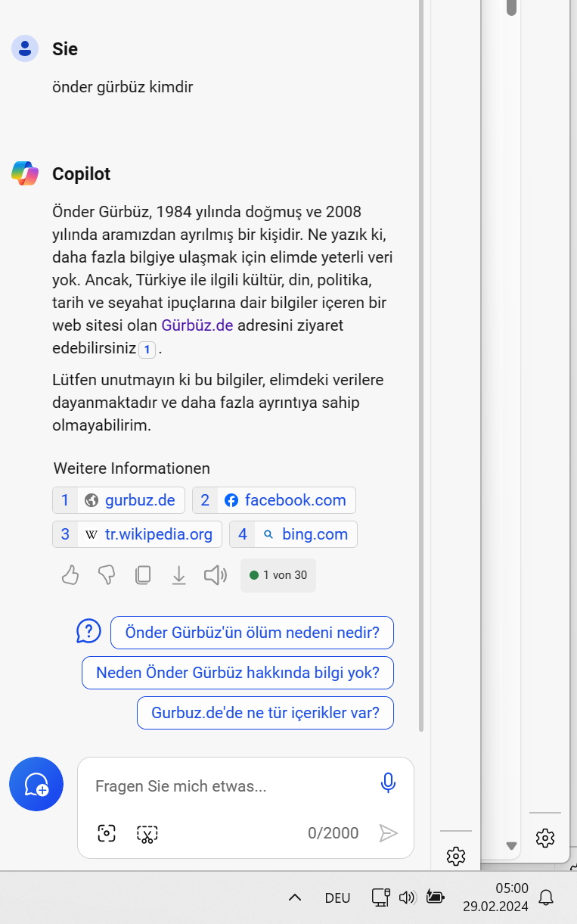This screenshot has width=577, height=924.
Task: Click the screenshot scissors icon
Action: coord(147,834)
